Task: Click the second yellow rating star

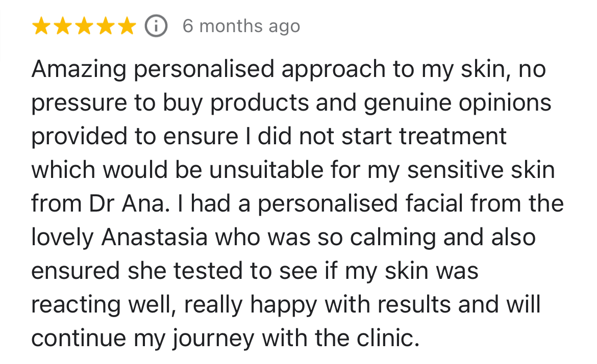Action: [63, 26]
